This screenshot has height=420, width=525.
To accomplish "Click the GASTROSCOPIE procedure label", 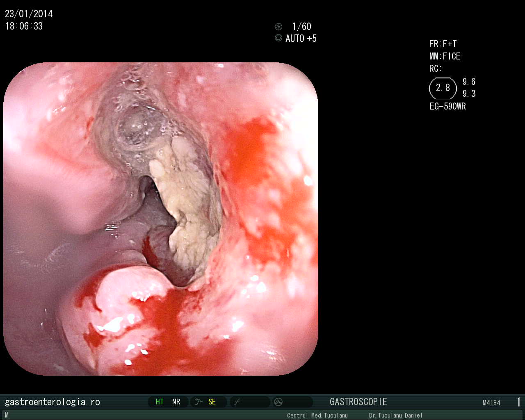I will [358, 402].
